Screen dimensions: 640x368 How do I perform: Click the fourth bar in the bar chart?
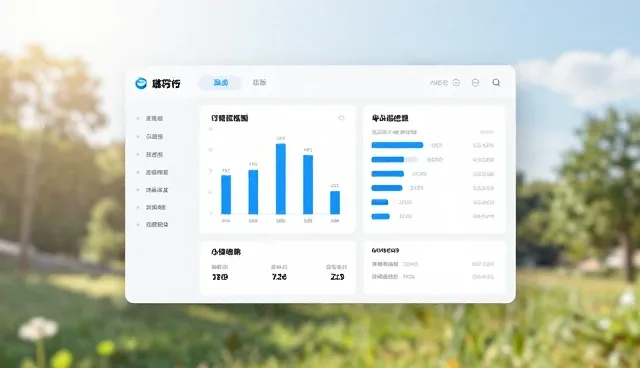pos(308,184)
